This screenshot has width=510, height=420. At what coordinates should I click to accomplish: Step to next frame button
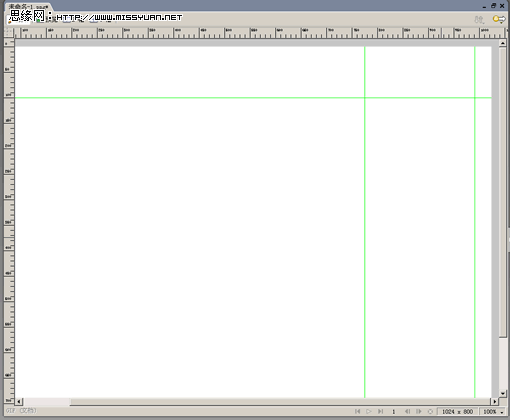click(x=419, y=412)
